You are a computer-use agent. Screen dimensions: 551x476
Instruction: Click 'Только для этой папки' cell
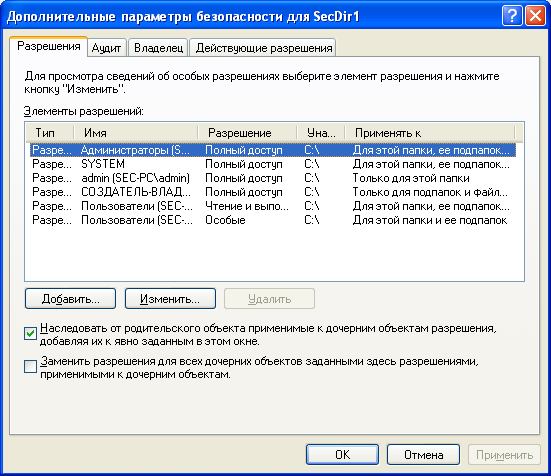411,178
